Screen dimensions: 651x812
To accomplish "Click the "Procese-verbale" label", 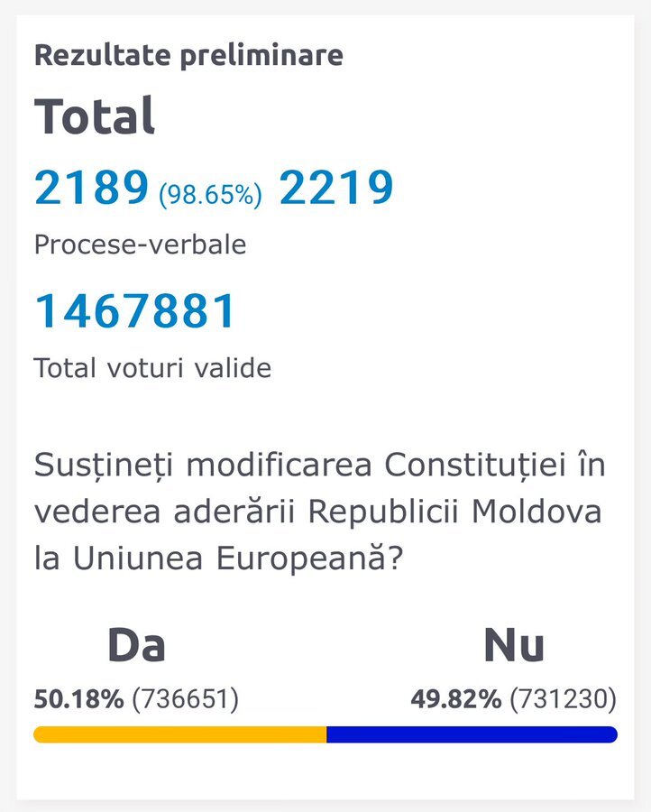I will (x=140, y=245).
